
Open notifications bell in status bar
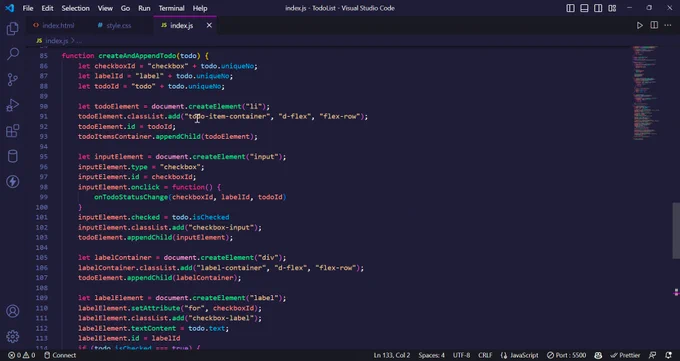click(668, 355)
